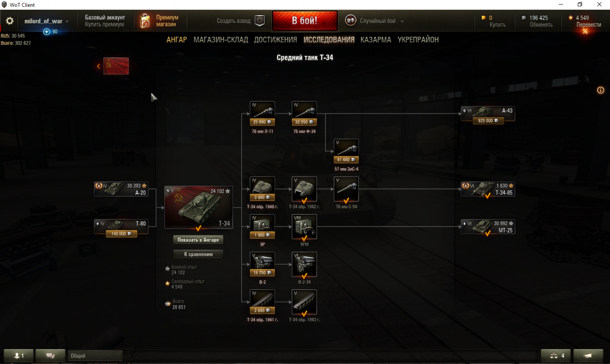Click Показать в Ангаре button
Image resolution: width=610 pixels, height=364 pixels.
(198, 240)
